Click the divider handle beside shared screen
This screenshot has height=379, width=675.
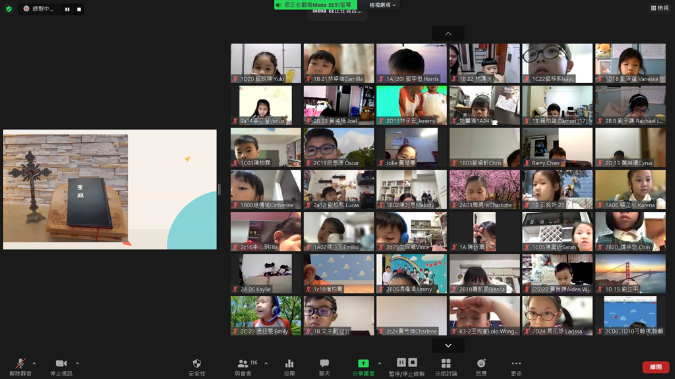[x=219, y=190]
